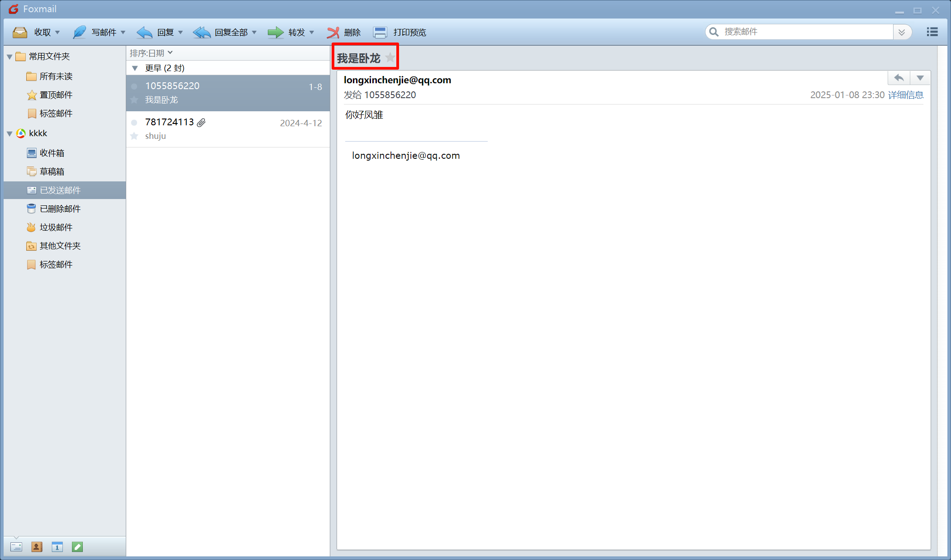This screenshot has width=951, height=560.
Task: Open message actions dropdown arrow
Action: [x=920, y=78]
